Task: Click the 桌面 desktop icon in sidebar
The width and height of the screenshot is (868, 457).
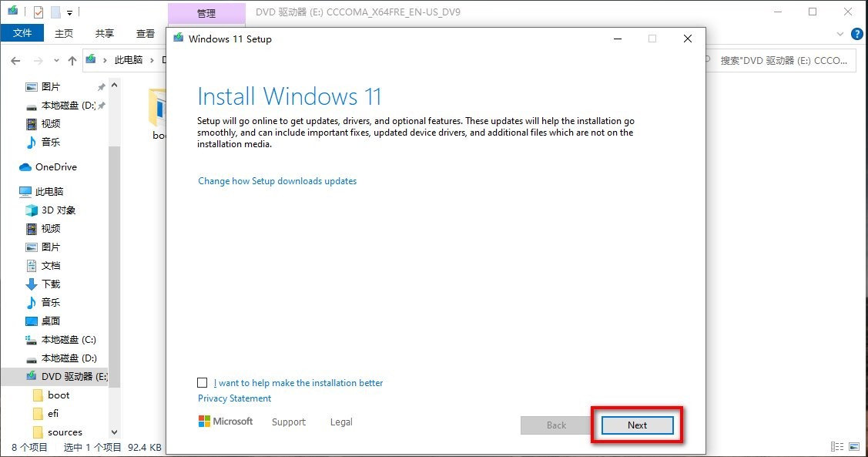Action: coord(32,321)
